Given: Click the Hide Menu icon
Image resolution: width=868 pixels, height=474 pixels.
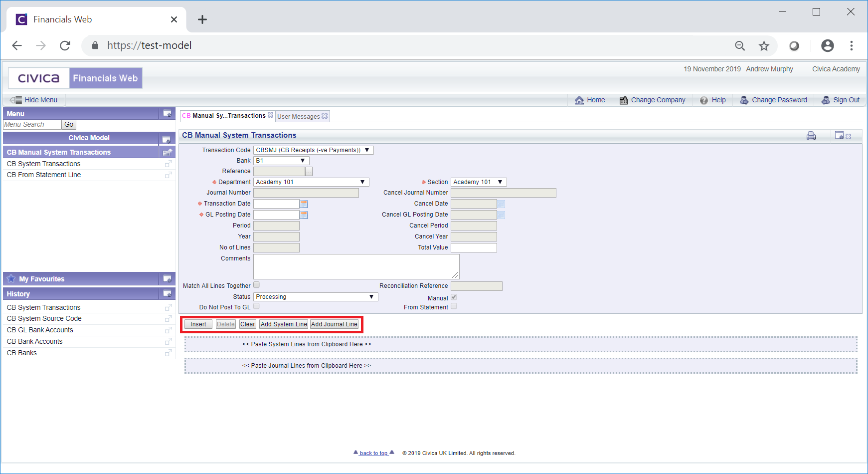Looking at the screenshot, I should tap(16, 100).
